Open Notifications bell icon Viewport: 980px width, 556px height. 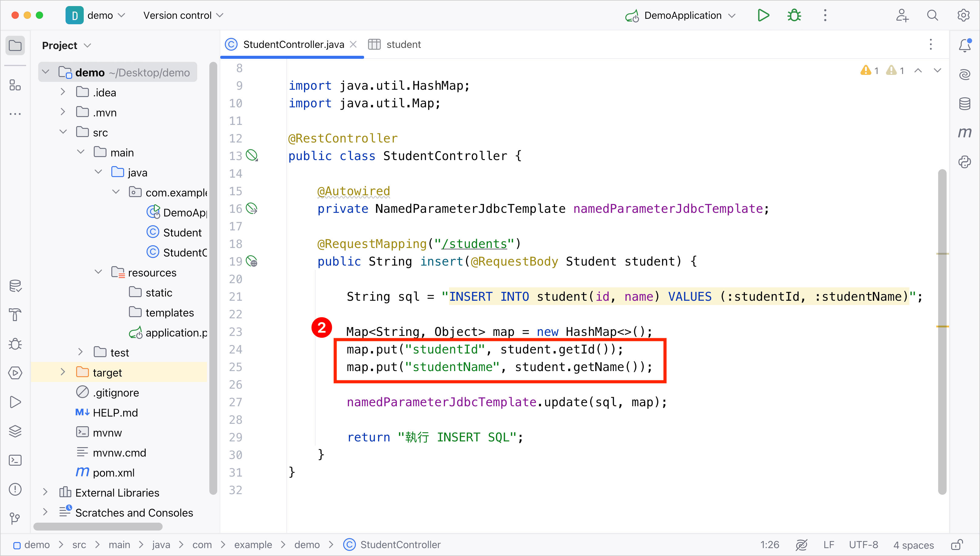[964, 45]
